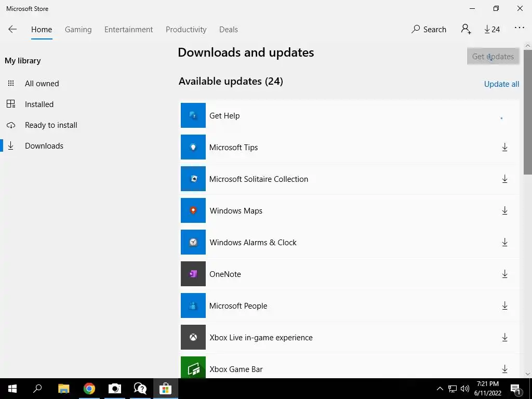Open the Get Help taskbar app

tap(140, 389)
